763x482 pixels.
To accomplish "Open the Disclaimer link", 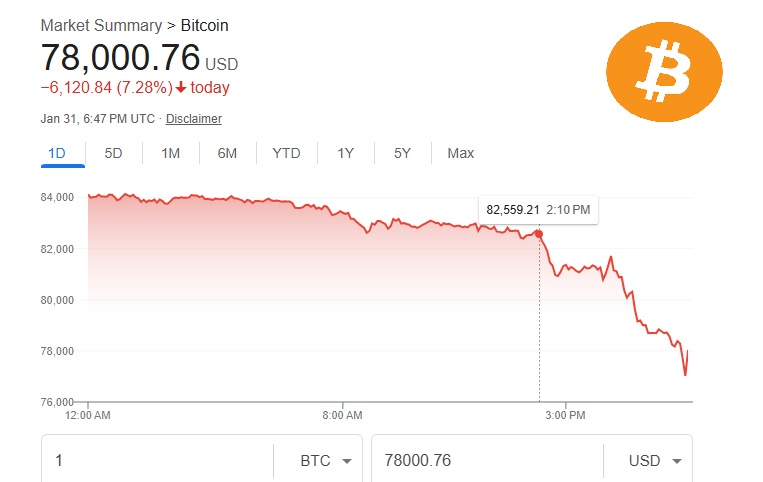I will (x=194, y=119).
